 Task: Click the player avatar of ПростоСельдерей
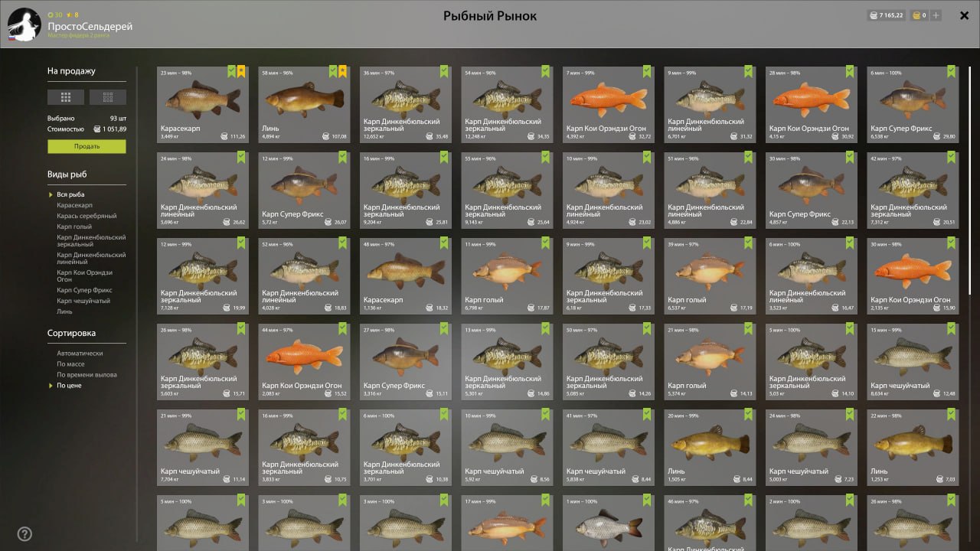click(24, 24)
